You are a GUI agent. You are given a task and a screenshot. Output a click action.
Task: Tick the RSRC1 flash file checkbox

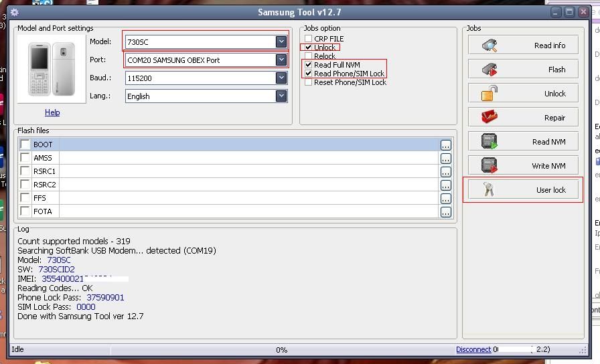coord(25,171)
